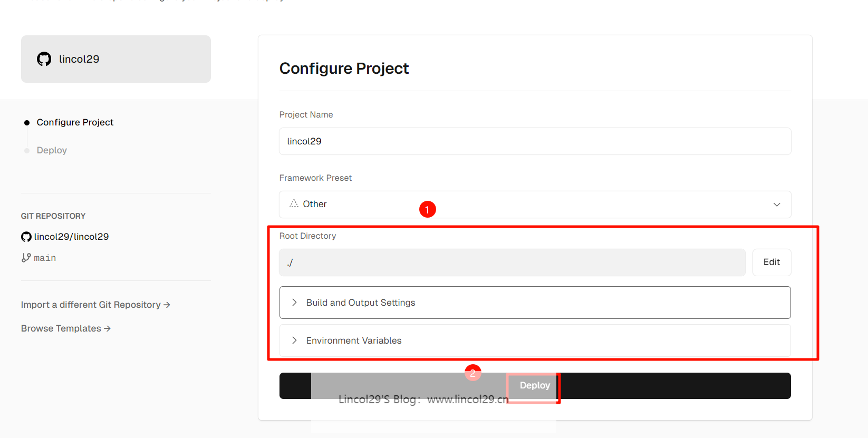868x438 pixels.
Task: Expand Environment Variables section
Action: pyautogui.click(x=535, y=340)
